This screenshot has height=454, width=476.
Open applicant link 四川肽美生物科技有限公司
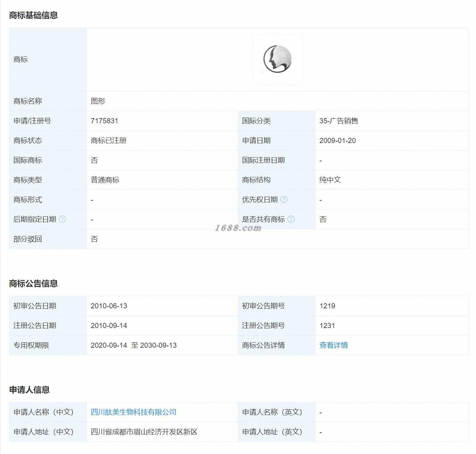tap(133, 412)
